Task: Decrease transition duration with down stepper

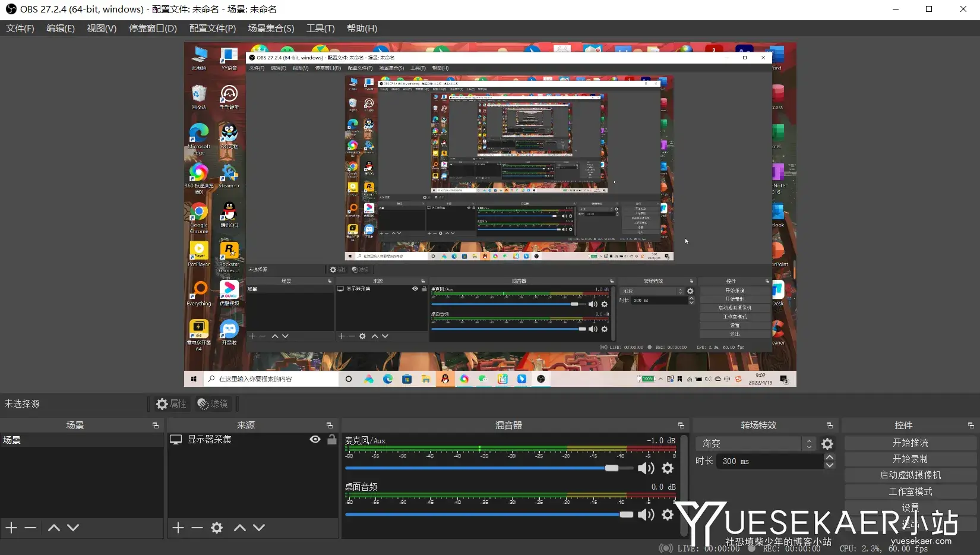Action: (830, 465)
